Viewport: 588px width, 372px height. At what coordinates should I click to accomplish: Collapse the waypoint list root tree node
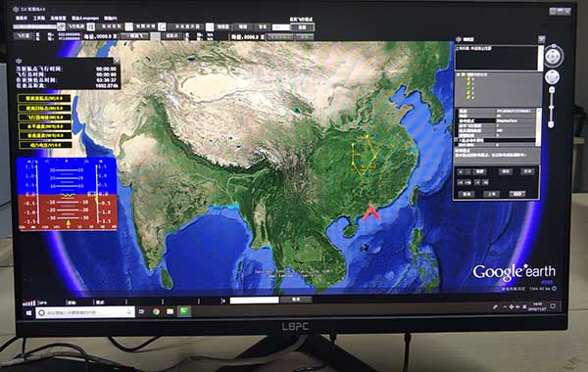[x=458, y=75]
